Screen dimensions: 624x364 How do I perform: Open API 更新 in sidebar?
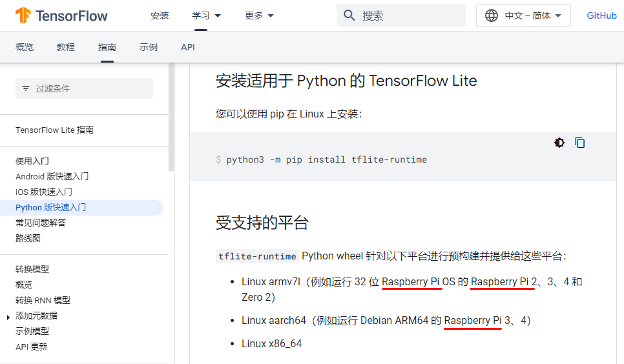(x=32, y=347)
